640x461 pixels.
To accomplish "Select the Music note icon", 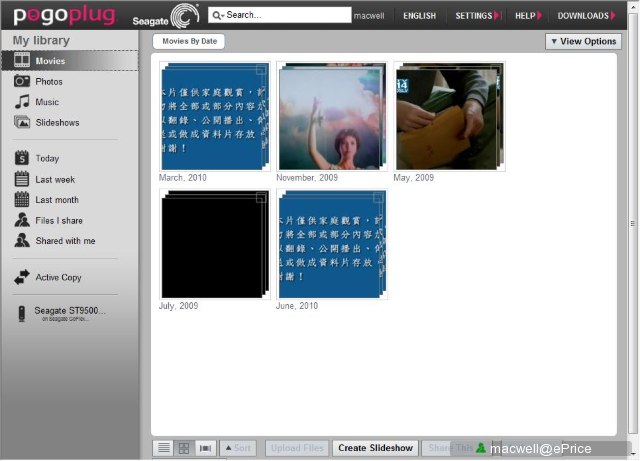I will click(22, 102).
